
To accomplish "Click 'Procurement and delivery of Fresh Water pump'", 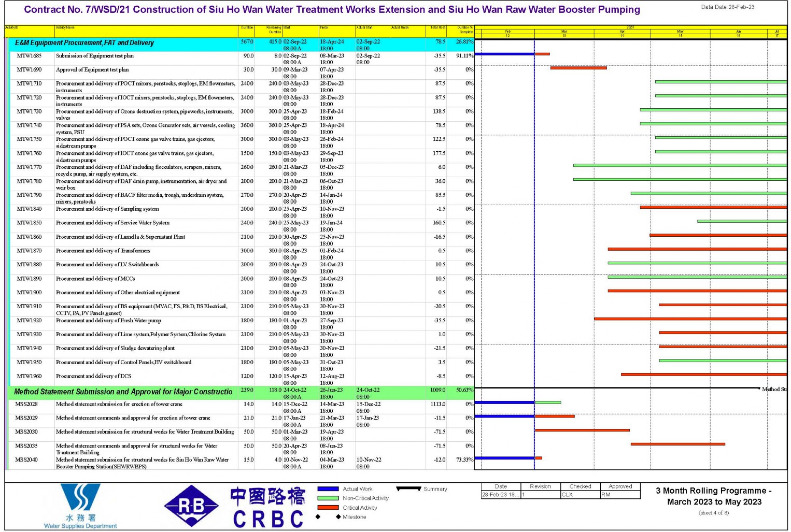I will coord(108,321).
